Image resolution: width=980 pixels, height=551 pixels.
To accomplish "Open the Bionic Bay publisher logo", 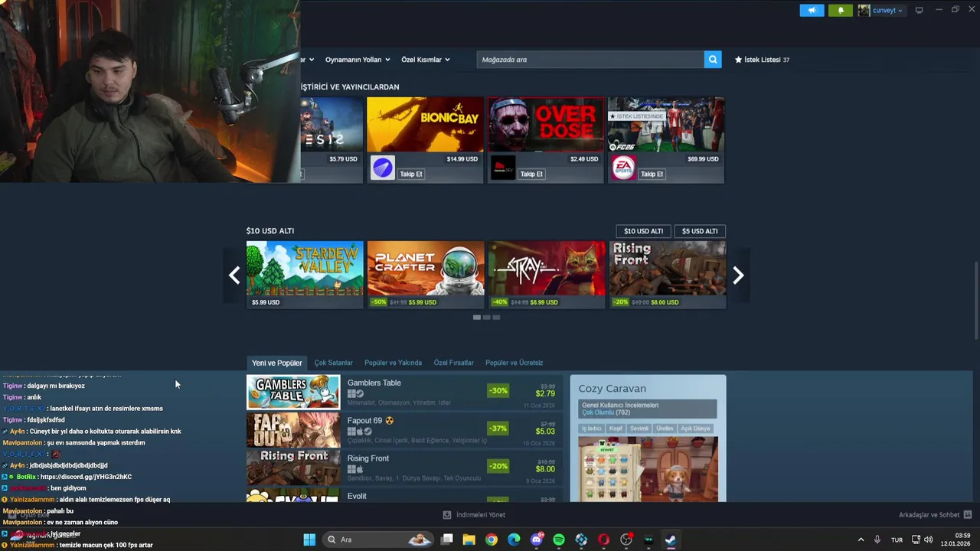I will coord(382,168).
